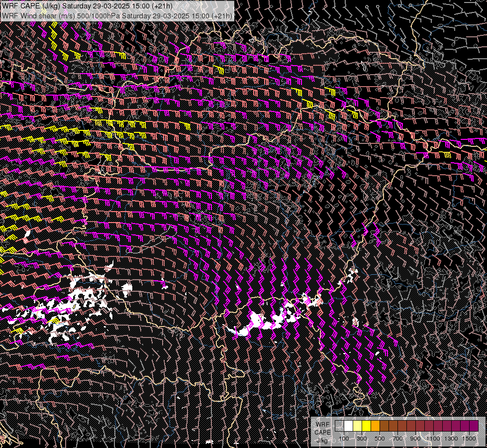Click the legend value '1100'
487x448 pixels.
433,439
